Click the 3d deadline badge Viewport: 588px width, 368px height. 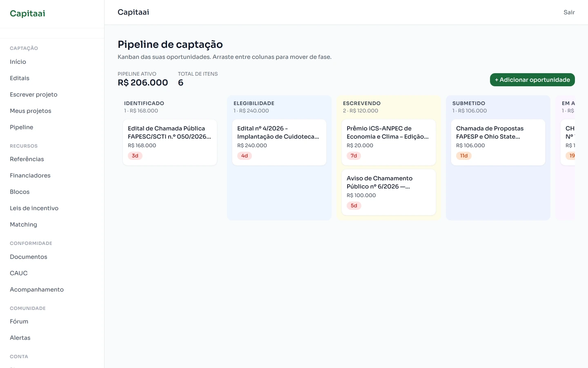(135, 156)
